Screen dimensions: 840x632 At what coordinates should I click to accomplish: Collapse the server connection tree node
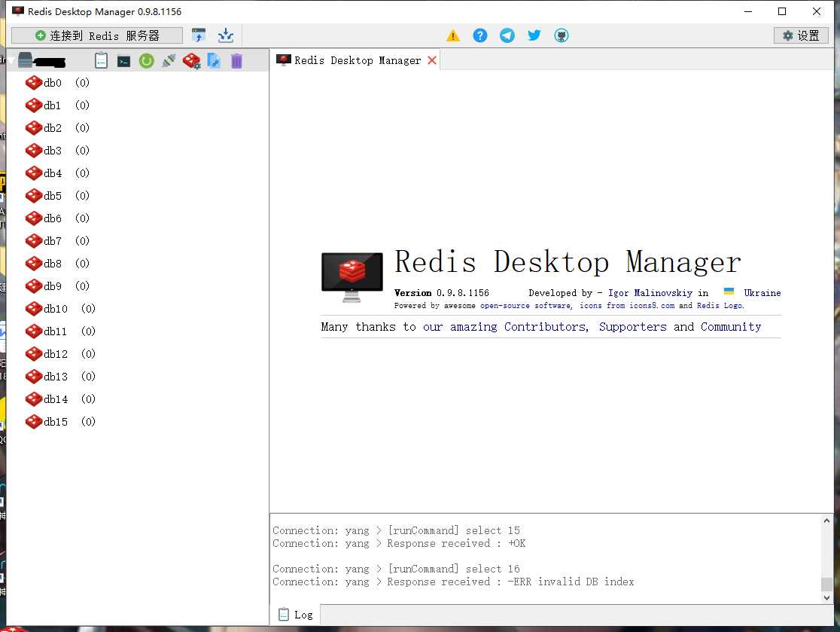coord(11,60)
